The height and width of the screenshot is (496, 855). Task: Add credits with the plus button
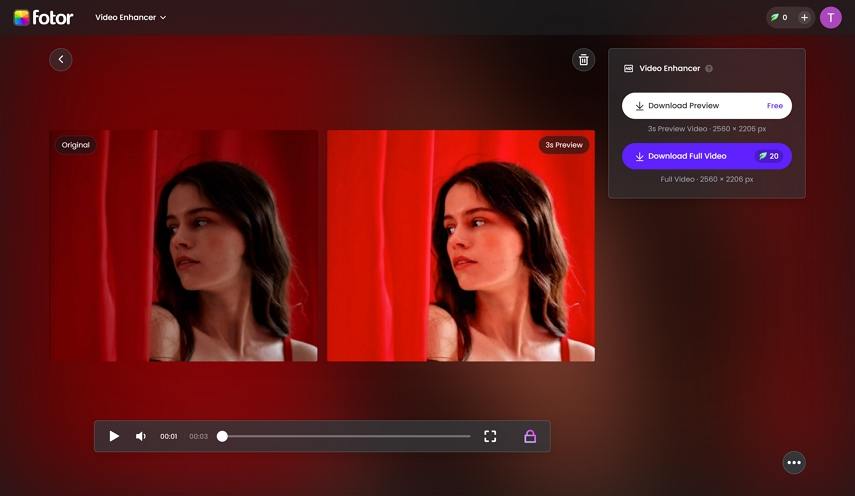pyautogui.click(x=804, y=17)
